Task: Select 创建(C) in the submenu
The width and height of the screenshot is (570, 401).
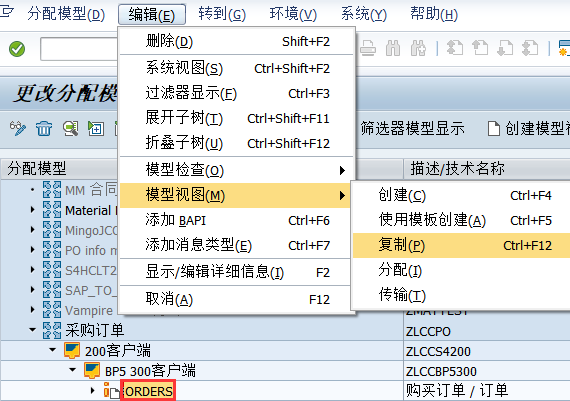Action: [x=461, y=195]
